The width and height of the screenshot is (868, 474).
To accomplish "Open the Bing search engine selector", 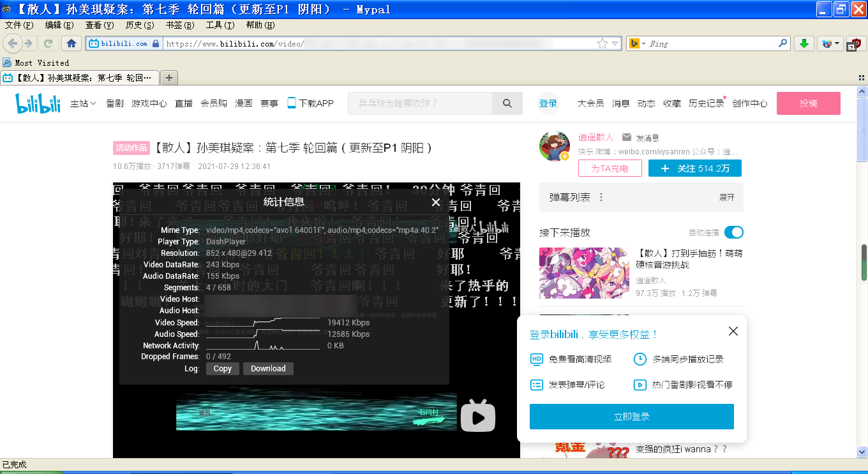I will [638, 43].
